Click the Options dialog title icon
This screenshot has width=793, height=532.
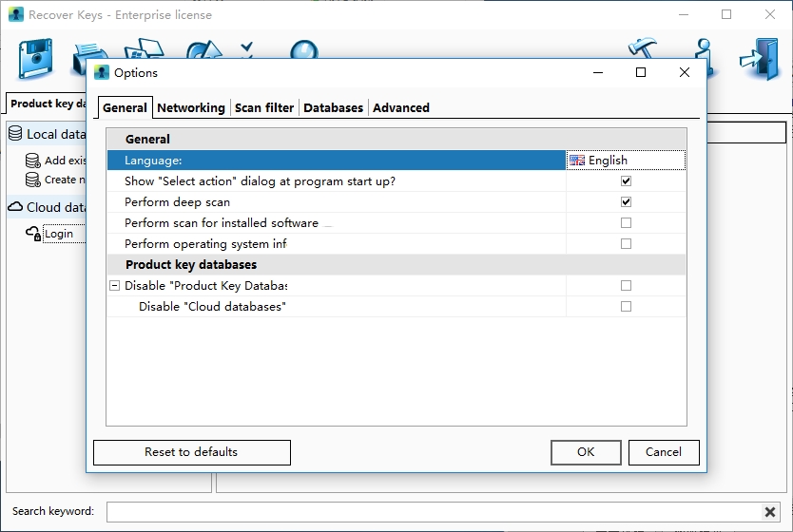coord(102,73)
